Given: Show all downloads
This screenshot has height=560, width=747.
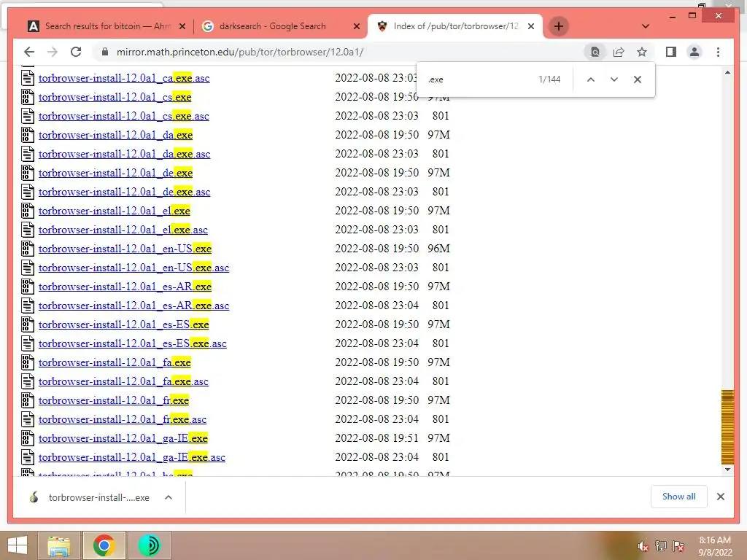Looking at the screenshot, I should click(678, 497).
